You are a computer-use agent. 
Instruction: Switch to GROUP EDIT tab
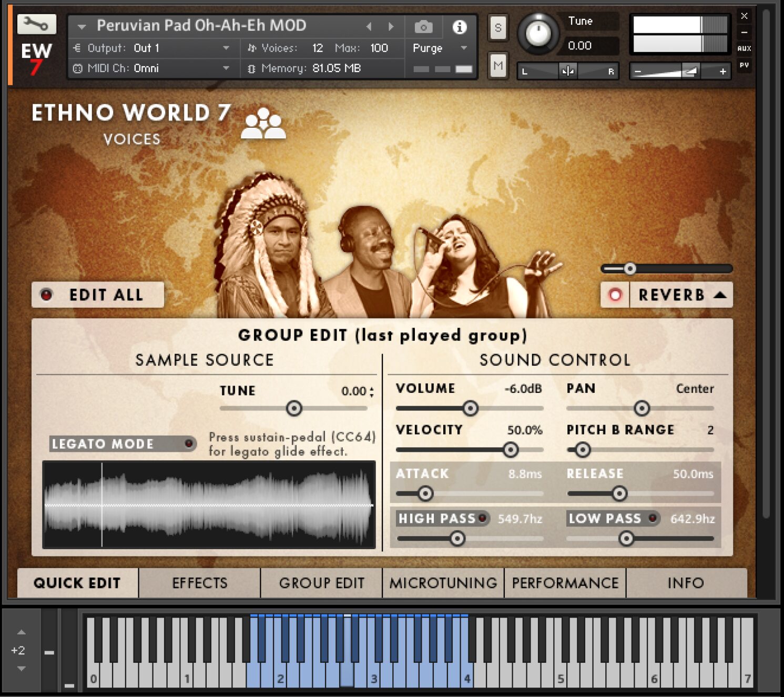pyautogui.click(x=322, y=583)
